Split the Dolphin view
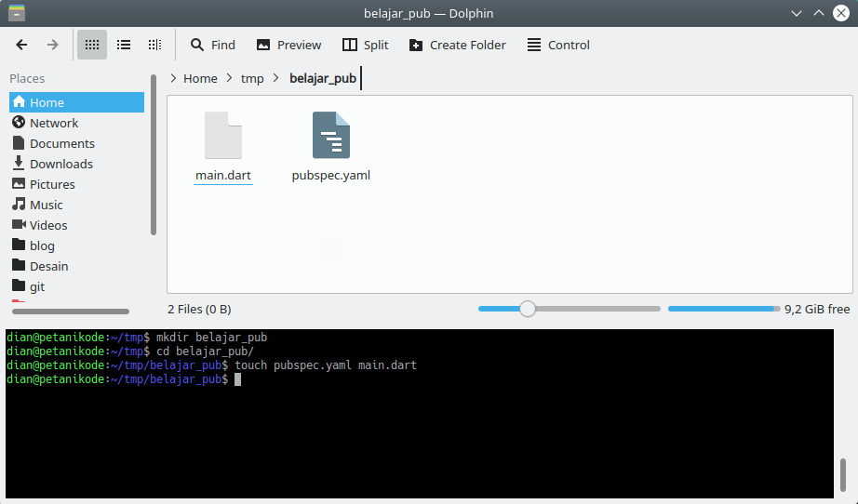This screenshot has width=858, height=504. [366, 45]
